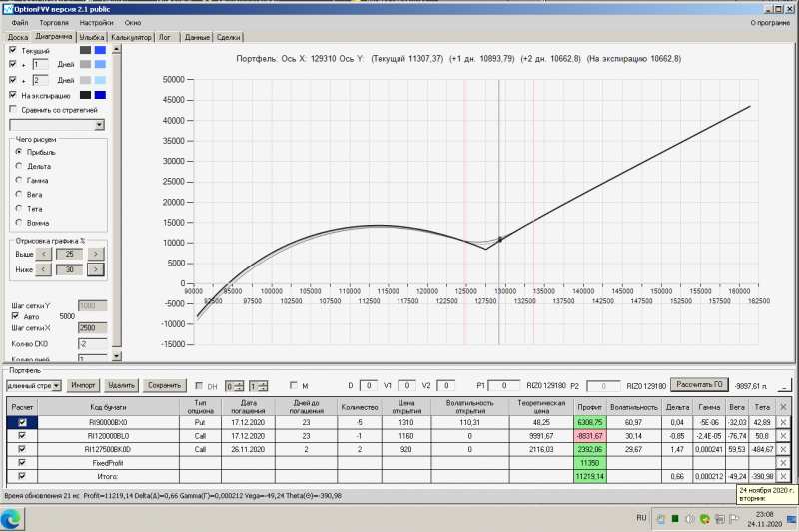Select the Вомма radio button

coord(19,222)
